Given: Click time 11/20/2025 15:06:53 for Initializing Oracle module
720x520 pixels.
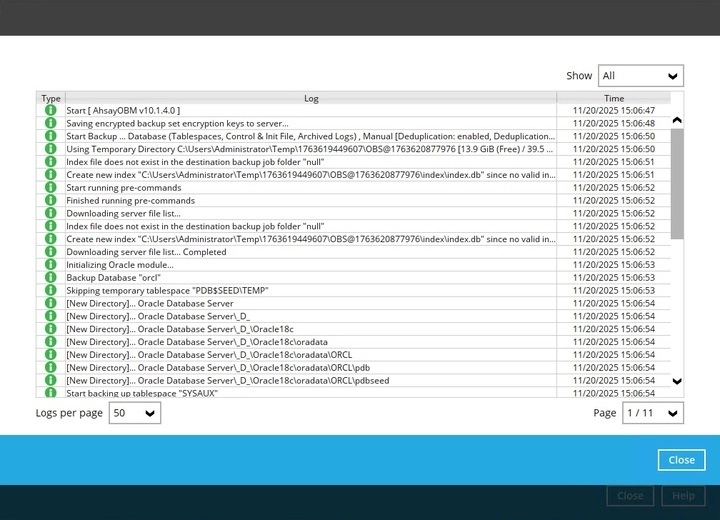Looking at the screenshot, I should click(x=613, y=265).
